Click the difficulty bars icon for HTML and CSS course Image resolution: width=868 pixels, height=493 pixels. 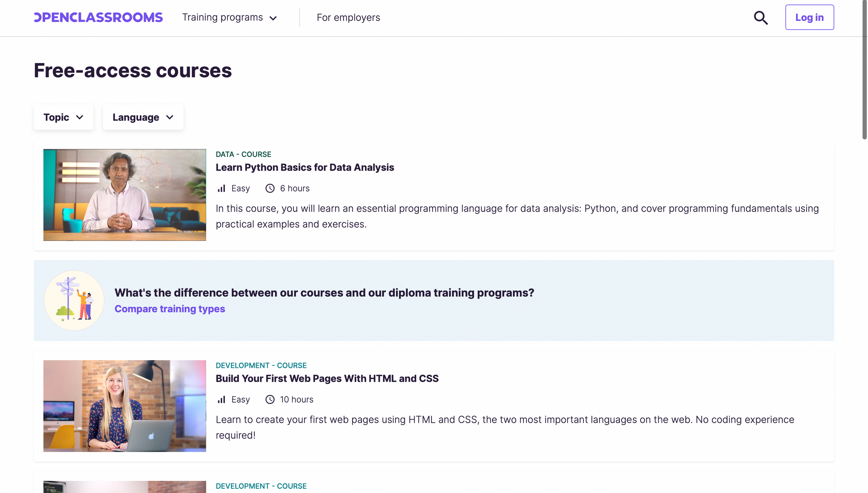tap(221, 399)
